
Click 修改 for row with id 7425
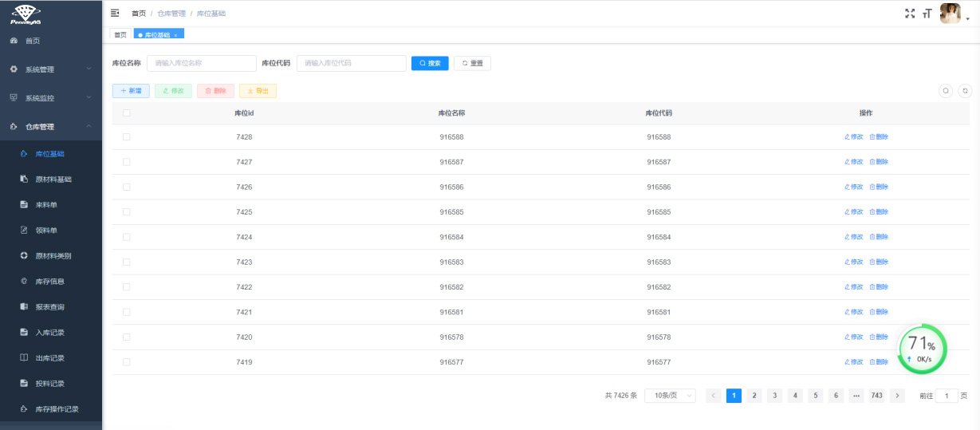coord(853,212)
